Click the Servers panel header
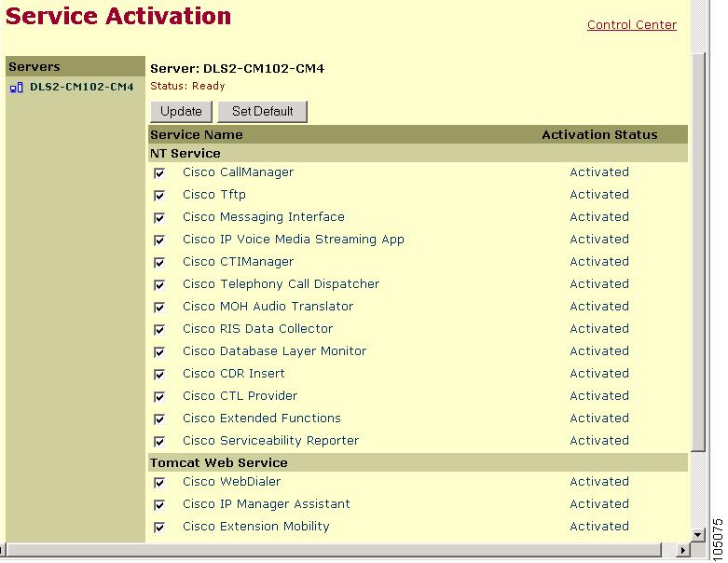The width and height of the screenshot is (728, 563). (76, 66)
